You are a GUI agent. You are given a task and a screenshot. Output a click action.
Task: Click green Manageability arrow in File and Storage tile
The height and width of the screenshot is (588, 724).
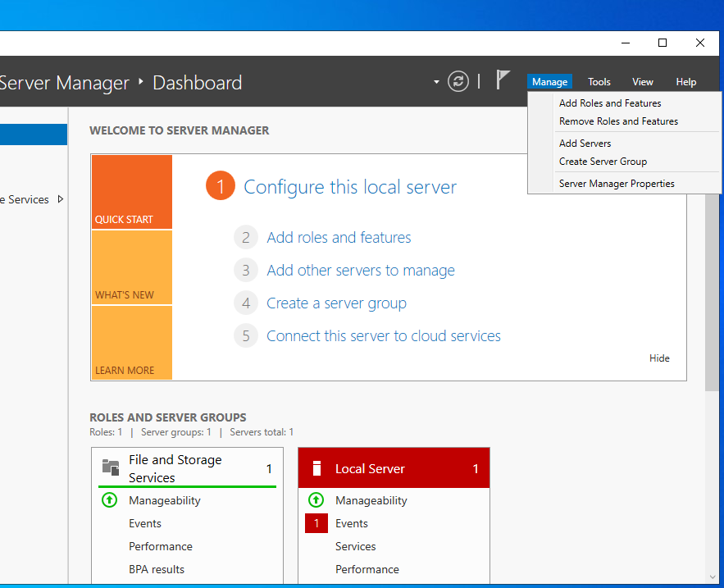pos(109,499)
